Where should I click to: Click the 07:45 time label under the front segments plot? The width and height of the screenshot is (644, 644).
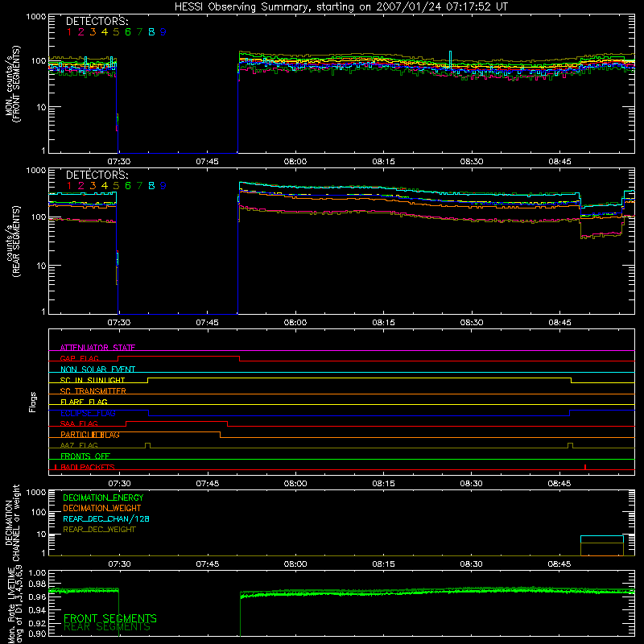click(208, 162)
